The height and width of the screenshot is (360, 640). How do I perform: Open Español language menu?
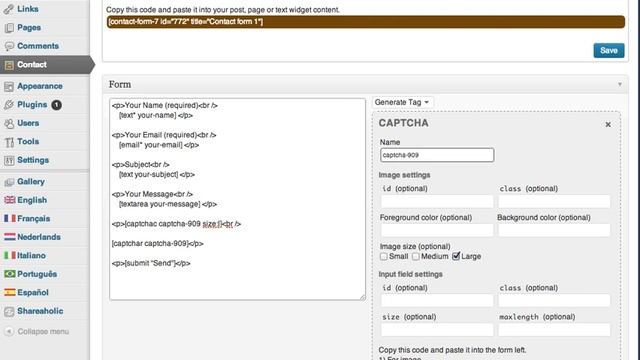click(33, 292)
